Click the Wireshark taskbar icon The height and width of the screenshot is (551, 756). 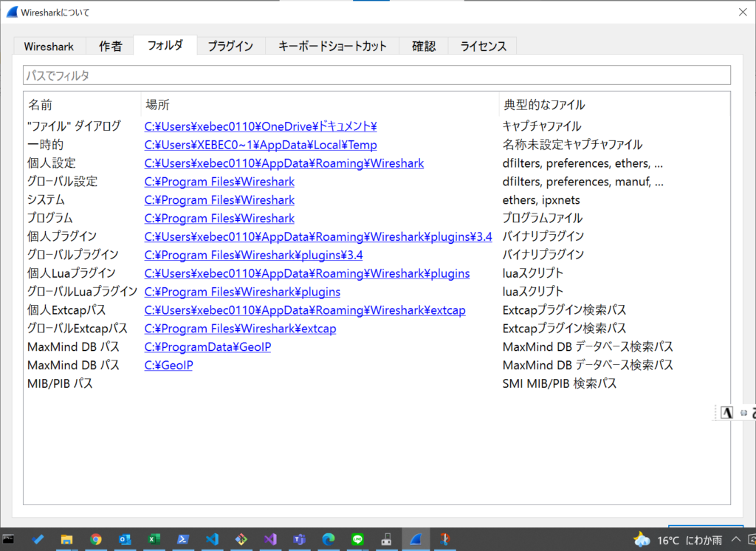coord(416,539)
